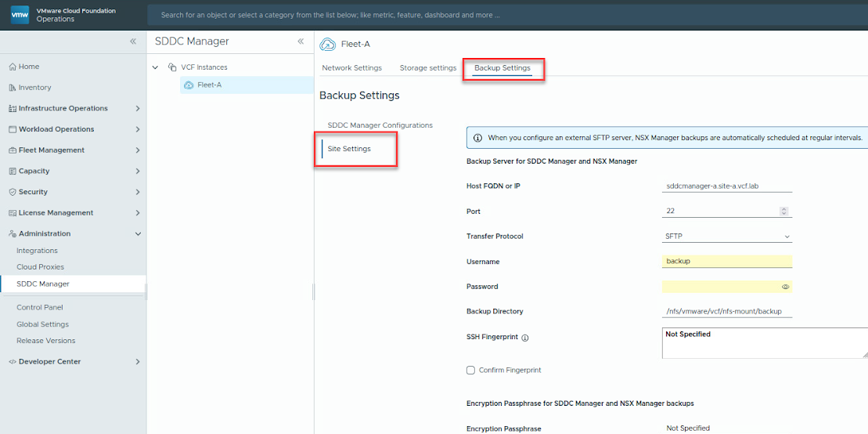
Task: Show password with the eye icon
Action: tap(785, 287)
